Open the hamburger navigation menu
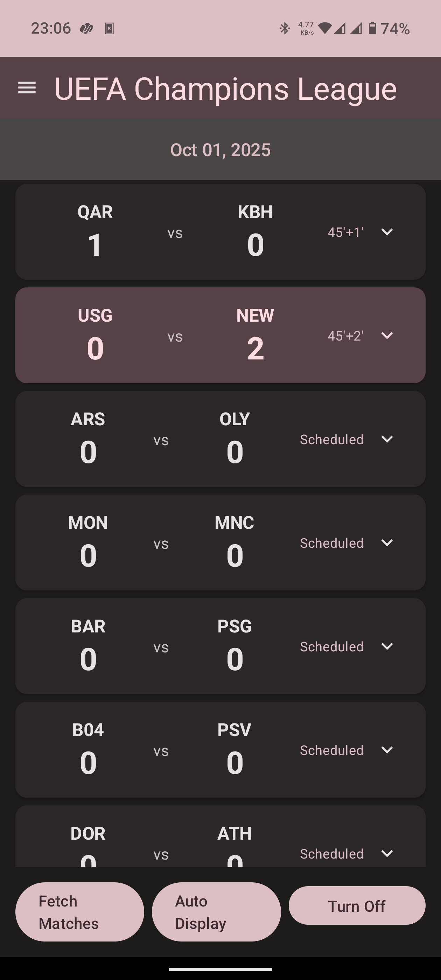Image resolution: width=441 pixels, height=980 pixels. coord(27,88)
